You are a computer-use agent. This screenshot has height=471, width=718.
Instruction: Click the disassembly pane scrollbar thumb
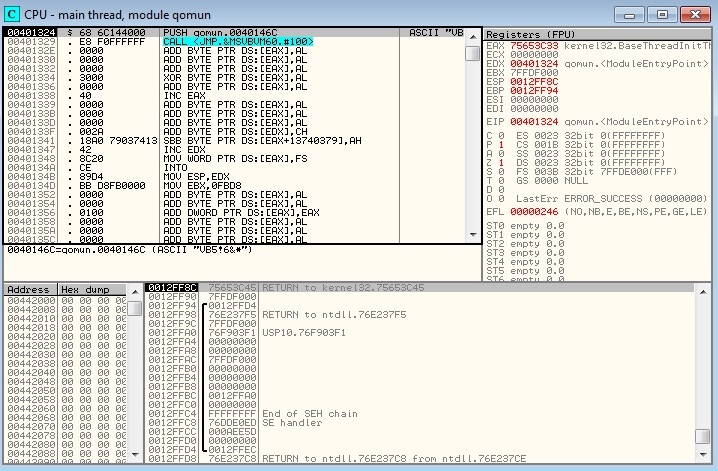[x=472, y=51]
